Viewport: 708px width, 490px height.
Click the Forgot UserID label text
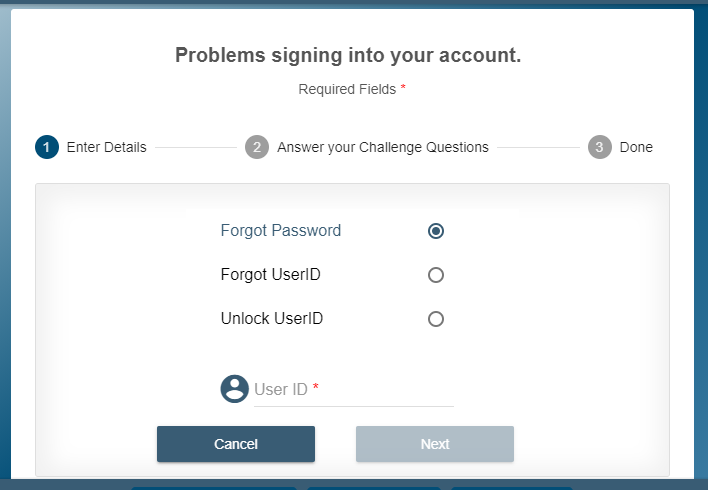point(270,275)
